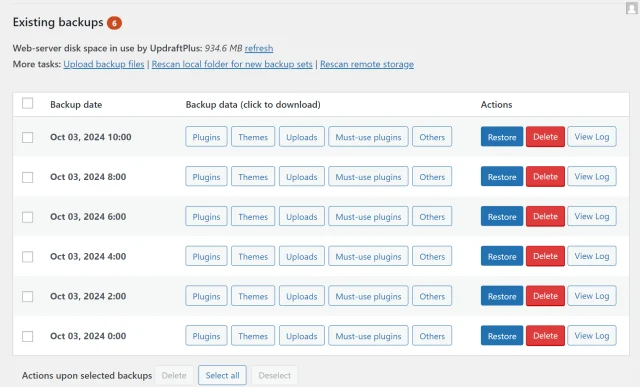Click the Oct 03, 2024 6:00 date text
640x387 pixels.
click(88, 217)
